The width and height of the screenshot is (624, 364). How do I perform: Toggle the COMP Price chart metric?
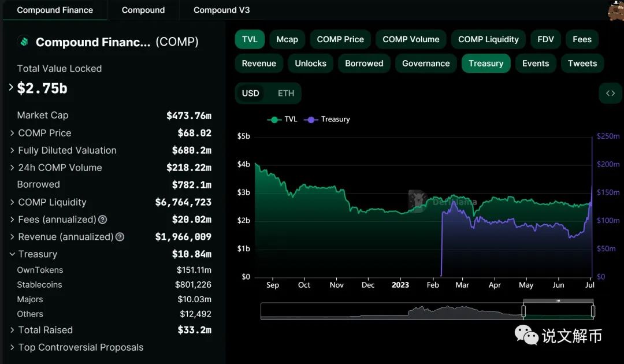(x=340, y=39)
